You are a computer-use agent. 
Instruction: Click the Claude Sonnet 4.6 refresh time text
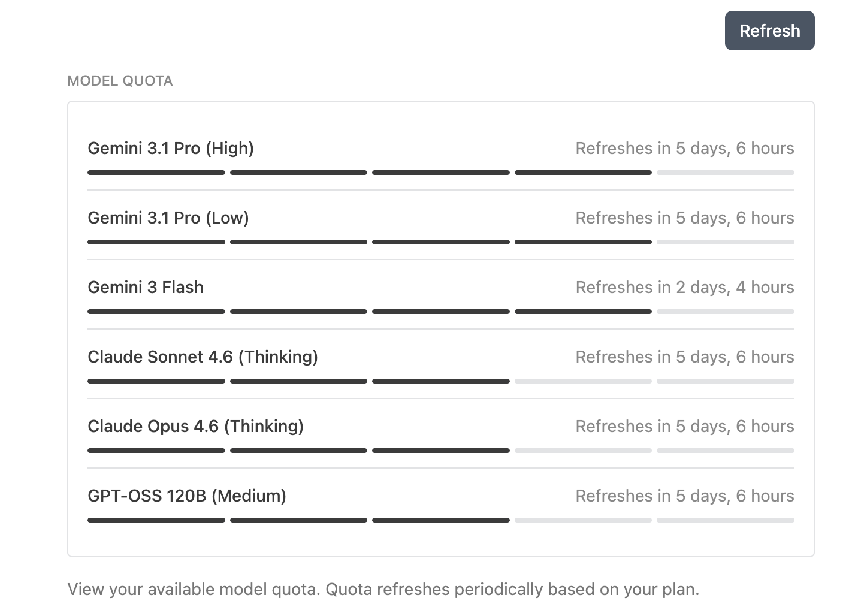click(684, 357)
